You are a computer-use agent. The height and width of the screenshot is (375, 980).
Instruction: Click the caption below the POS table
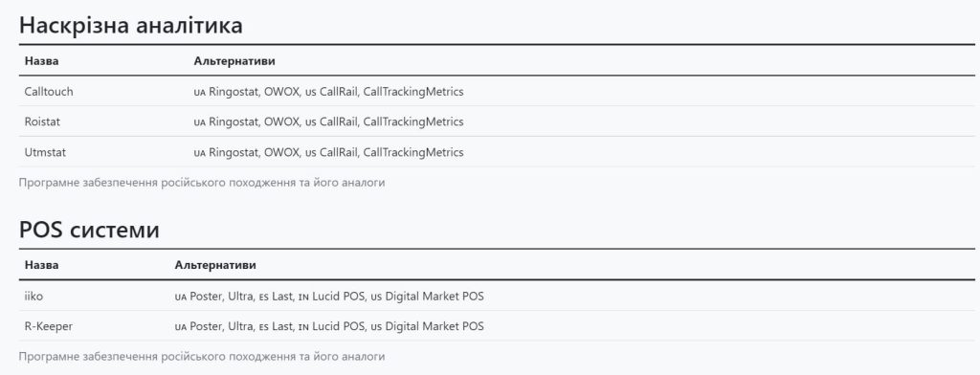[x=202, y=357]
